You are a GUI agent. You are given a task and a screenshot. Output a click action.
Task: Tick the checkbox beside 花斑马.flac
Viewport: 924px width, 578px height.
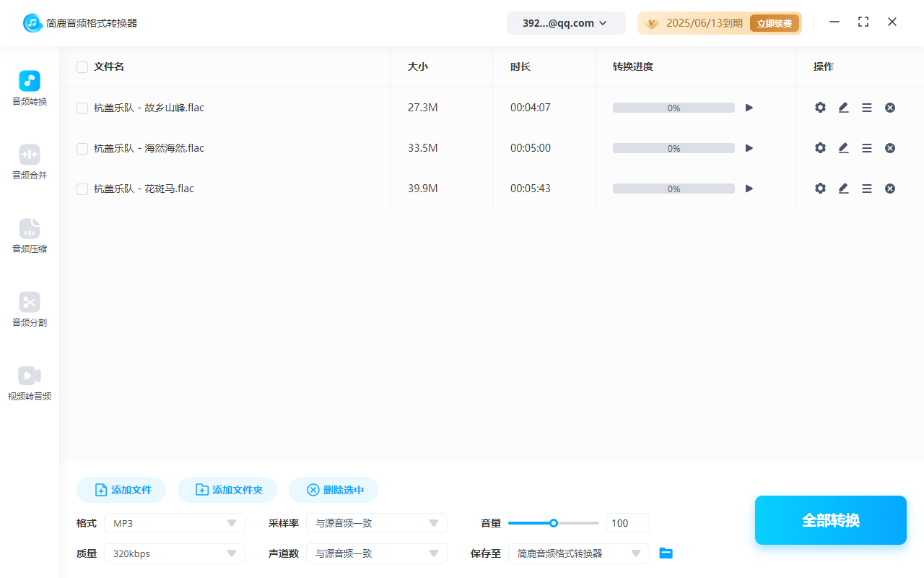point(82,188)
